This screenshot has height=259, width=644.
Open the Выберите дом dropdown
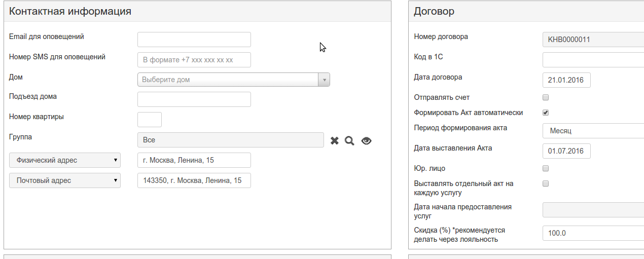pyautogui.click(x=233, y=80)
